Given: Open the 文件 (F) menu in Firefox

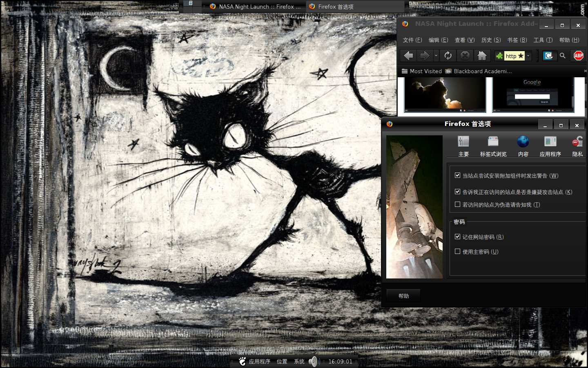Looking at the screenshot, I should click(412, 40).
